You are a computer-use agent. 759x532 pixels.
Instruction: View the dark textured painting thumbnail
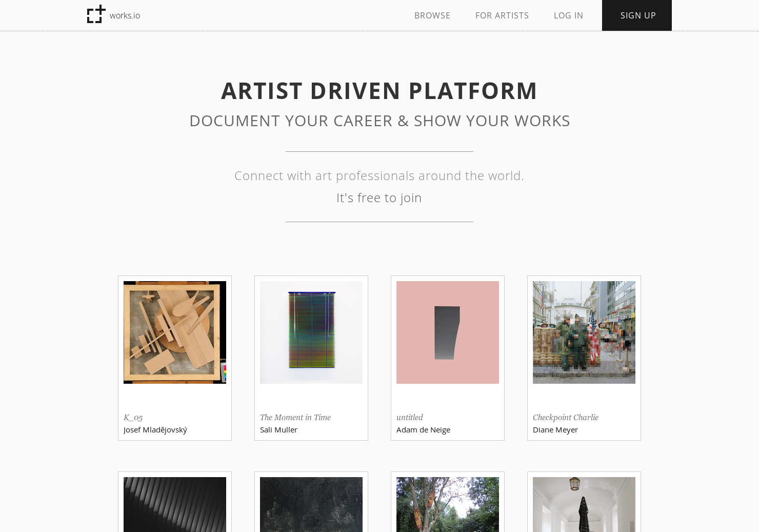(x=311, y=504)
